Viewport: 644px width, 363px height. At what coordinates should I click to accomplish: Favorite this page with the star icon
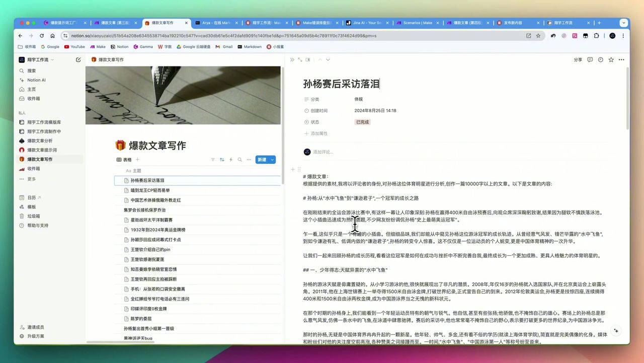pos(611,59)
